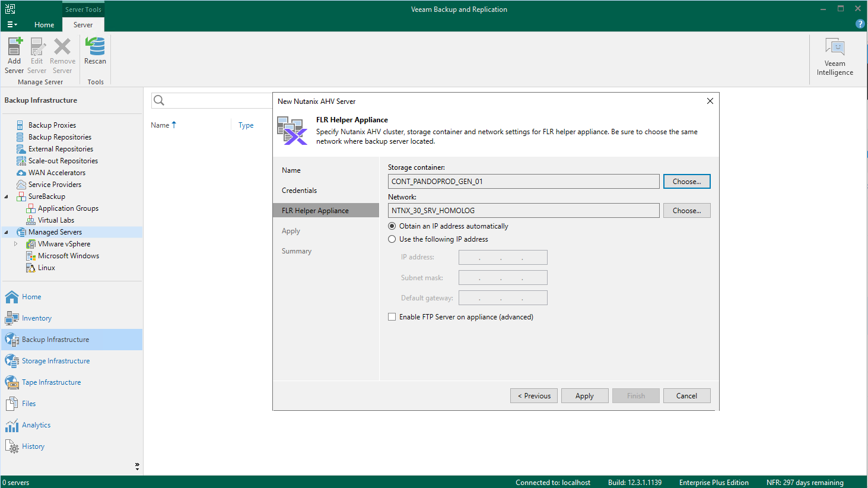The height and width of the screenshot is (488, 868).
Task: Select FLR Helper Appliance wizard step
Action: 326,211
